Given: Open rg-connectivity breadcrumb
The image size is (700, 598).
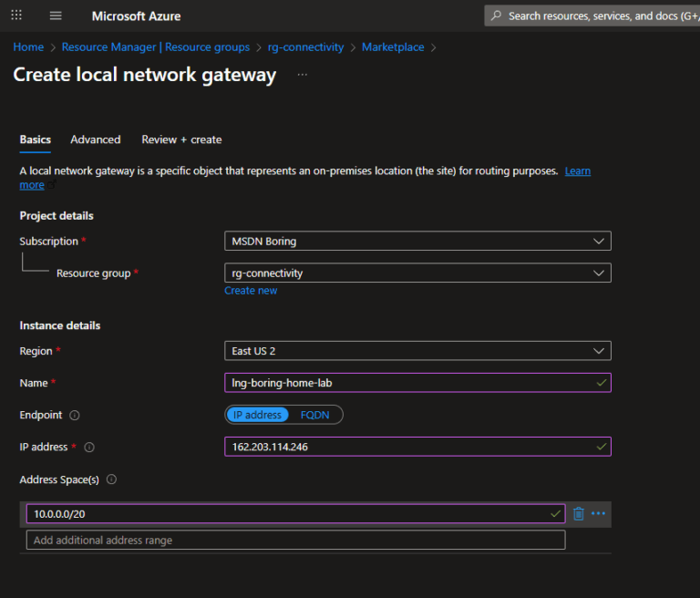Looking at the screenshot, I should [x=306, y=46].
